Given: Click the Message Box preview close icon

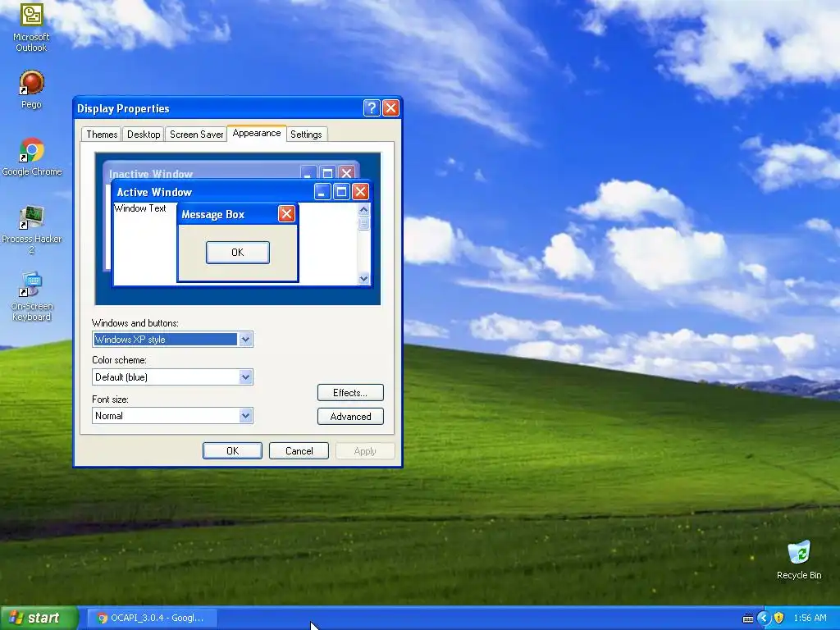Looking at the screenshot, I should 286,214.
